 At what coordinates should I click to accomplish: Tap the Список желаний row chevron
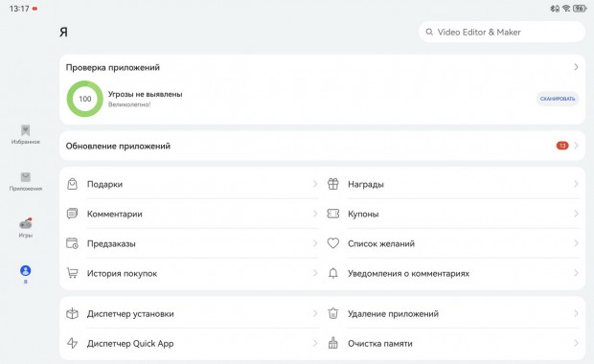point(576,243)
